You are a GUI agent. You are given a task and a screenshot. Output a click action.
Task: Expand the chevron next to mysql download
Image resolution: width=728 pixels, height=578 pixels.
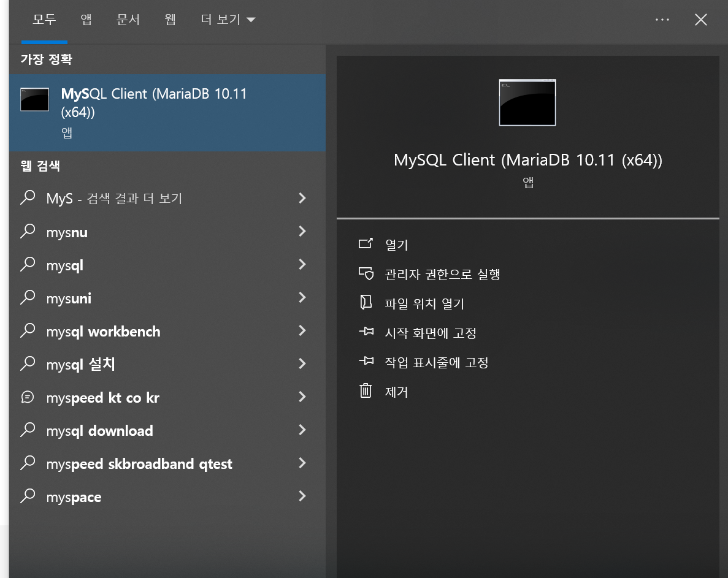(x=302, y=430)
